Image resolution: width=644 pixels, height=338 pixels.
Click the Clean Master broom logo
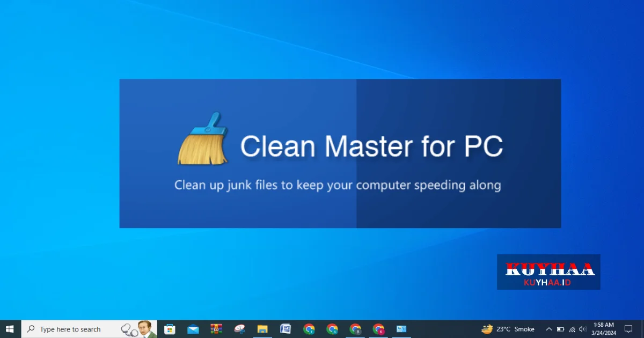click(x=203, y=138)
